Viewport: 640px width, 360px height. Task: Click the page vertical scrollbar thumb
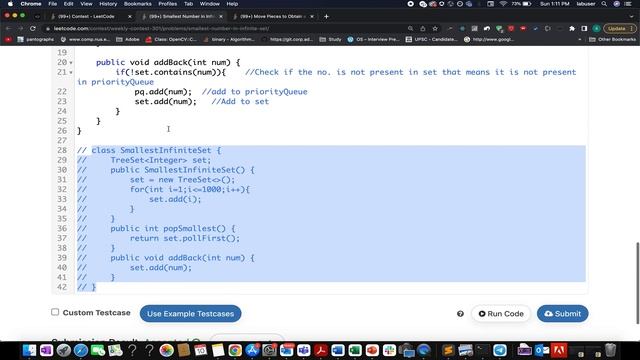coord(638,283)
